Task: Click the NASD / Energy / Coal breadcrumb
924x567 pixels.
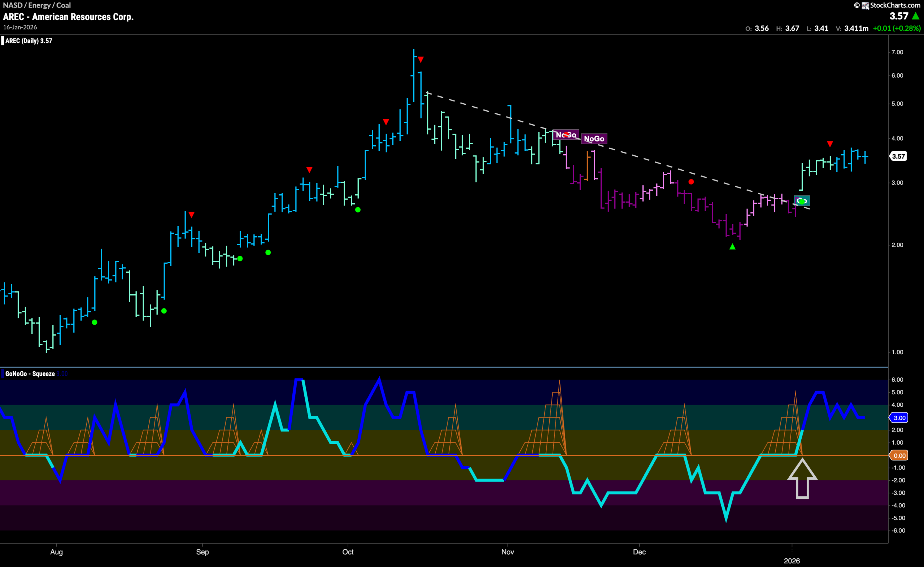Action: 37,5
